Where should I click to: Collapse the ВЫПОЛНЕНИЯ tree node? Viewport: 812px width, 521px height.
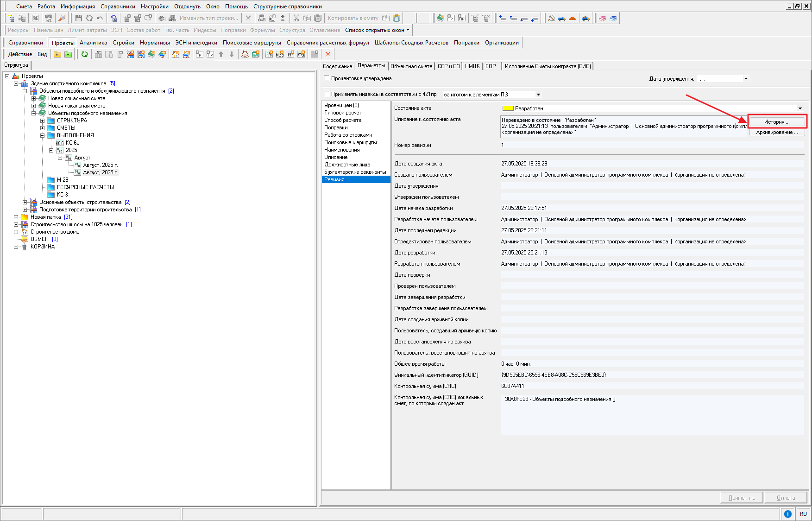coord(43,135)
